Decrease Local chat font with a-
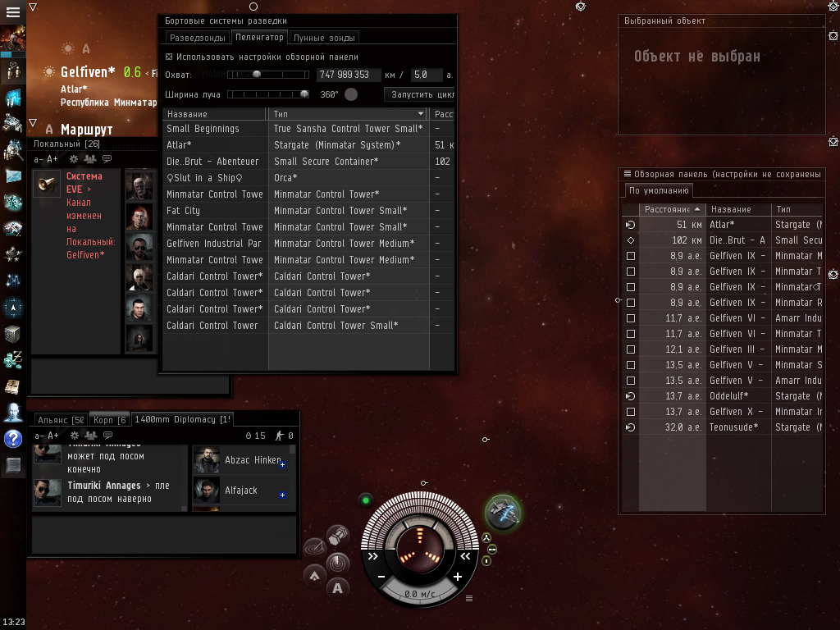The width and height of the screenshot is (840, 630). pyautogui.click(x=38, y=159)
